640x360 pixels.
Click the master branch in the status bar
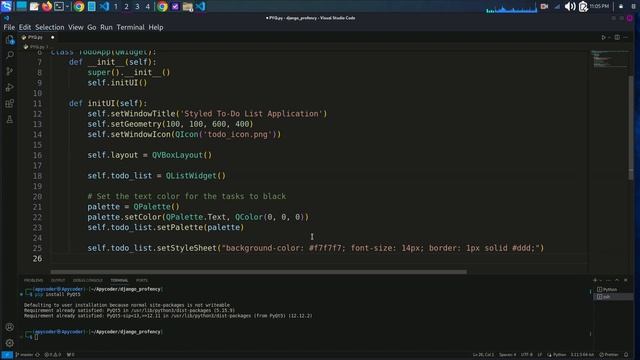click(24, 355)
